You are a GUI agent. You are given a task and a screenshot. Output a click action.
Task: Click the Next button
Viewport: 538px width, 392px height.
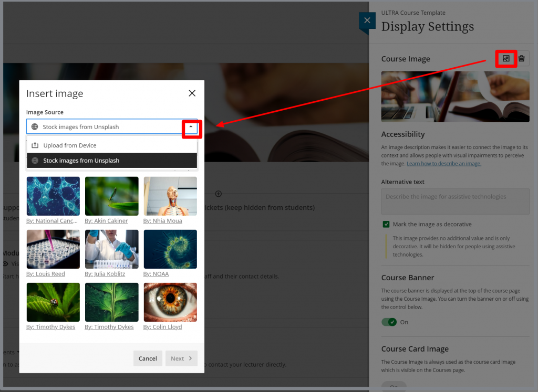[x=181, y=358]
